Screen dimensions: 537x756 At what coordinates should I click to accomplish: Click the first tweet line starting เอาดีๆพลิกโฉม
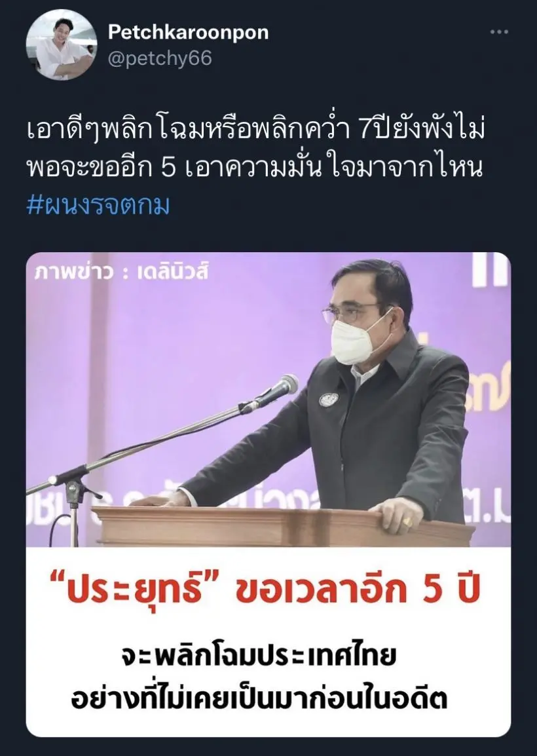click(x=256, y=130)
